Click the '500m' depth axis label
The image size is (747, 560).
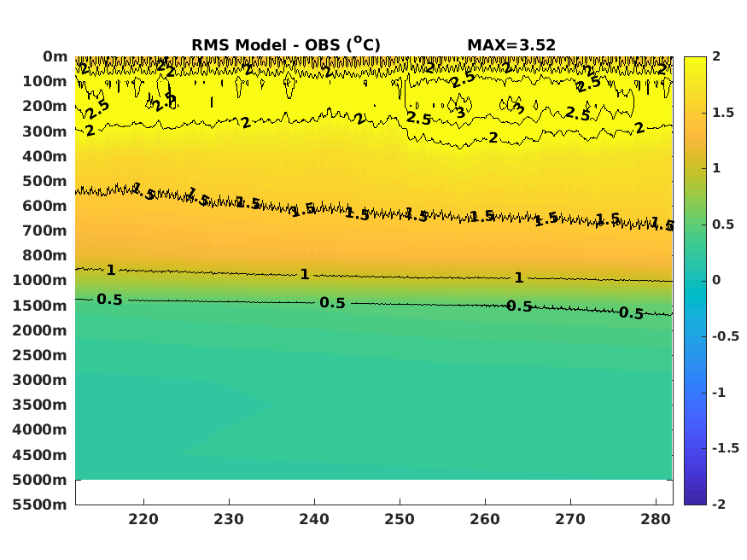pyautogui.click(x=44, y=181)
